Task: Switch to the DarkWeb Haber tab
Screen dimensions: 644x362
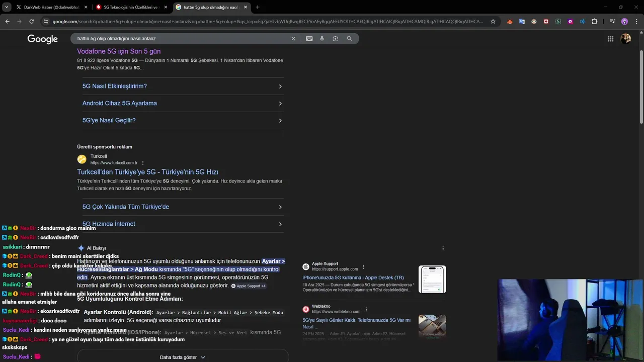Action: [x=51, y=7]
